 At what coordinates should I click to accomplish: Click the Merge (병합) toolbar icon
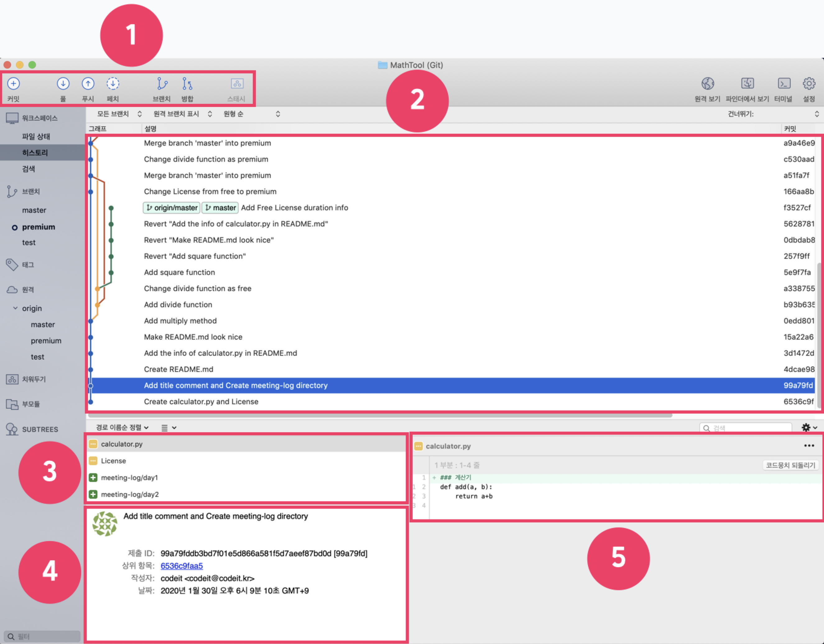187,84
